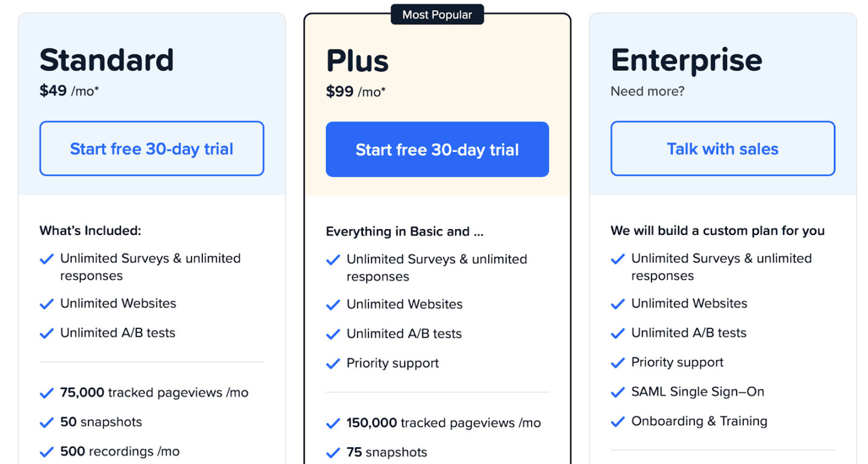Click the checkmark next to Priority support in Plus
868x464 pixels.
click(333, 363)
